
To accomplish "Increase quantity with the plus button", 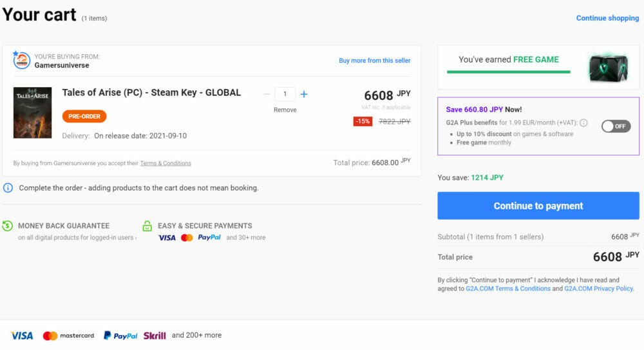I will point(304,94).
